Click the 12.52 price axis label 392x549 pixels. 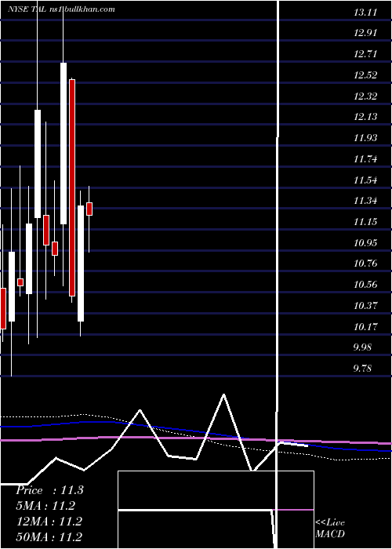[x=365, y=75]
